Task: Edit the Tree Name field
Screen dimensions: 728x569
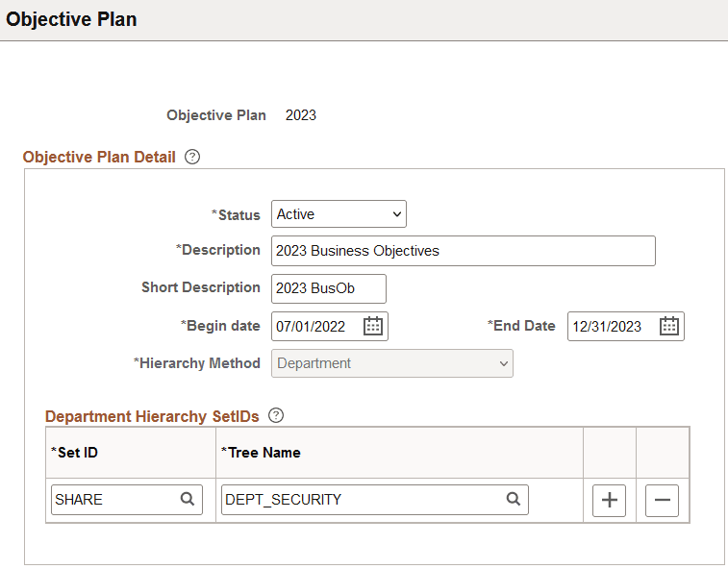Action: (x=363, y=500)
